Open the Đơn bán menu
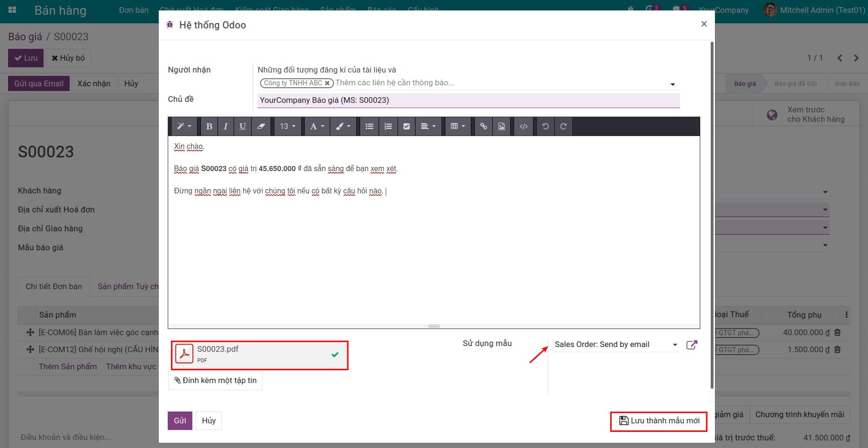This screenshot has height=448, width=868. [134, 10]
